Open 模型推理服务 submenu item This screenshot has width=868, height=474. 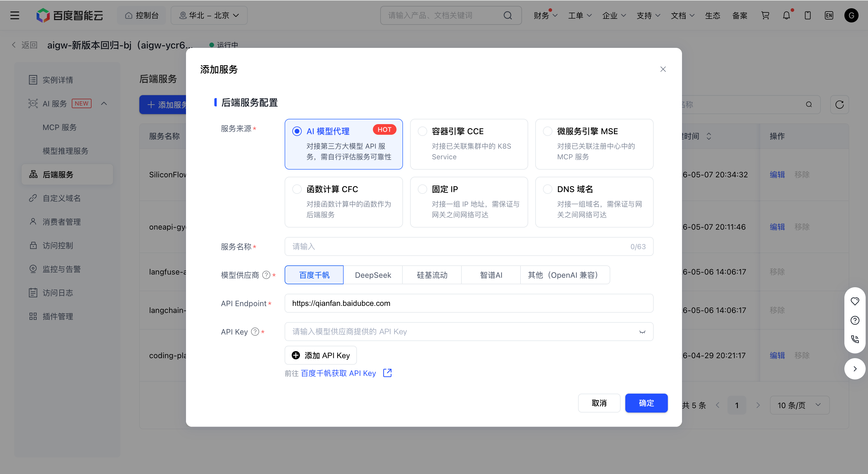click(x=65, y=151)
